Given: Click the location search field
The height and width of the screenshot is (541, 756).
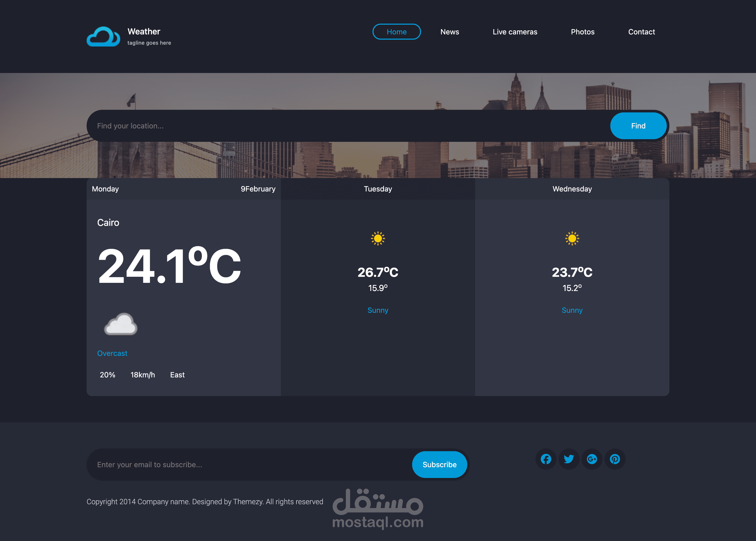Looking at the screenshot, I should pyautogui.click(x=266, y=126).
